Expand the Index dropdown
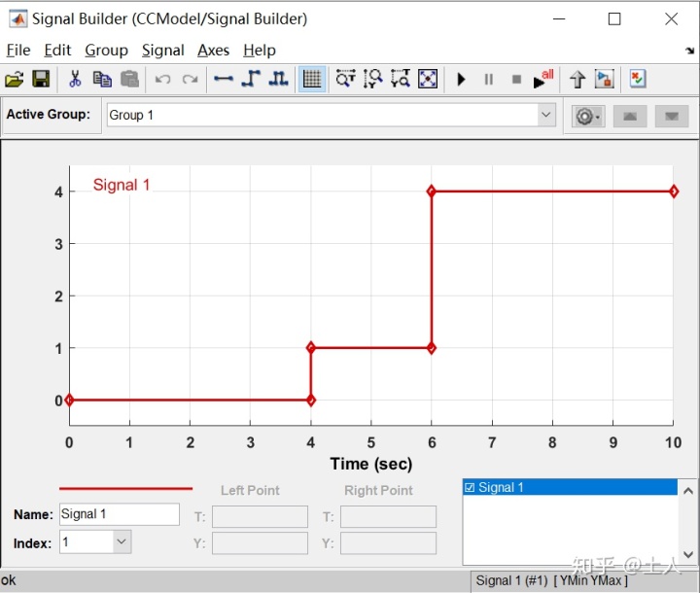This screenshot has height=593, width=700. pos(122,541)
